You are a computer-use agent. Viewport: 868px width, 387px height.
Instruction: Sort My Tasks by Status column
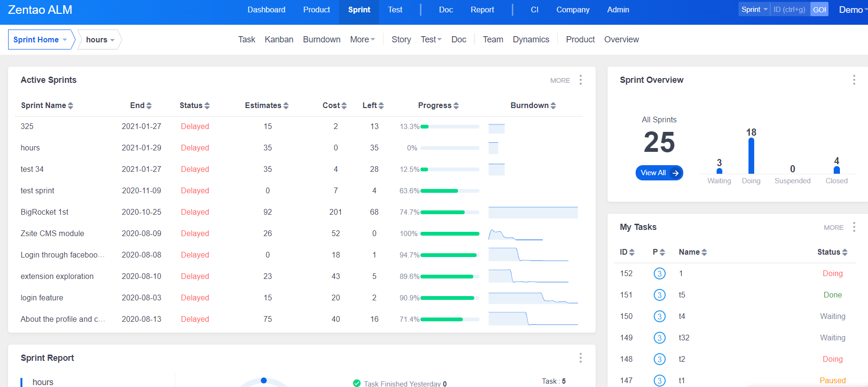(832, 252)
